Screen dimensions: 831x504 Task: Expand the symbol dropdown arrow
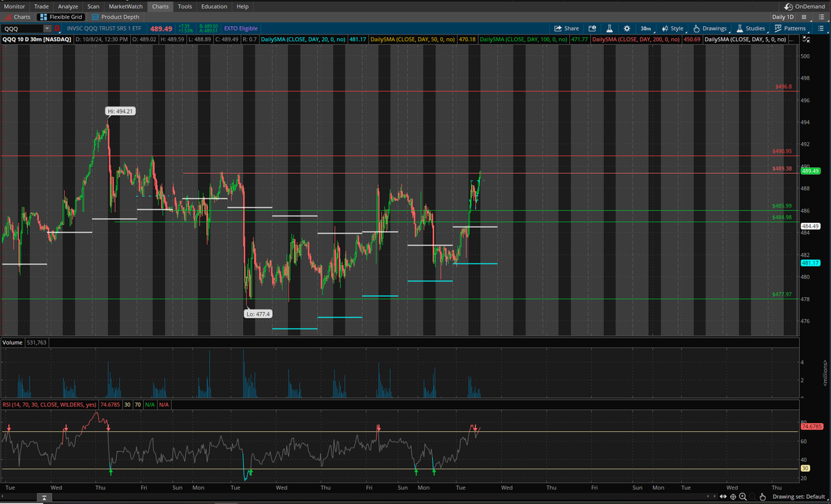coord(47,28)
